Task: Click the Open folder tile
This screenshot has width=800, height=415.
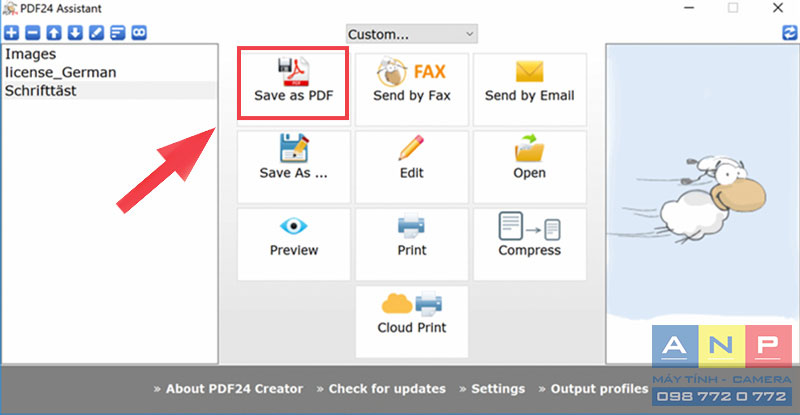Action: pyautogui.click(x=530, y=166)
